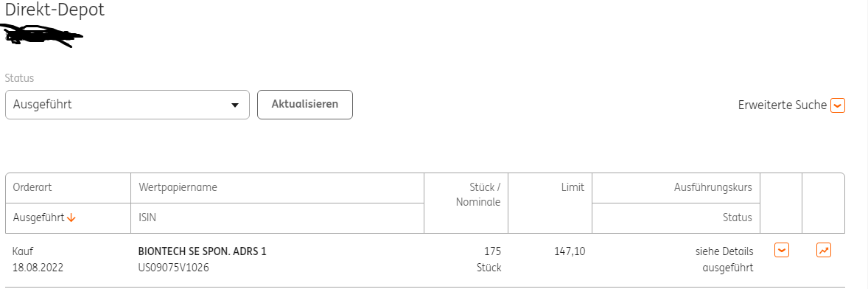The width and height of the screenshot is (868, 289).
Task: Expand order details chevron in BIONTECH row
Action: coord(782,250)
